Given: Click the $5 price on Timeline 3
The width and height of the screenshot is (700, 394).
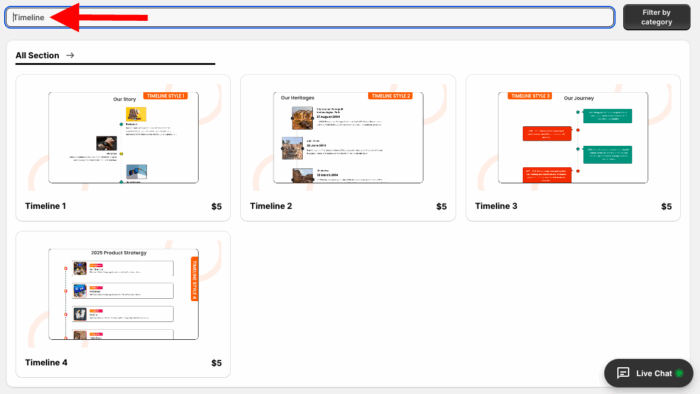Looking at the screenshot, I should (667, 207).
